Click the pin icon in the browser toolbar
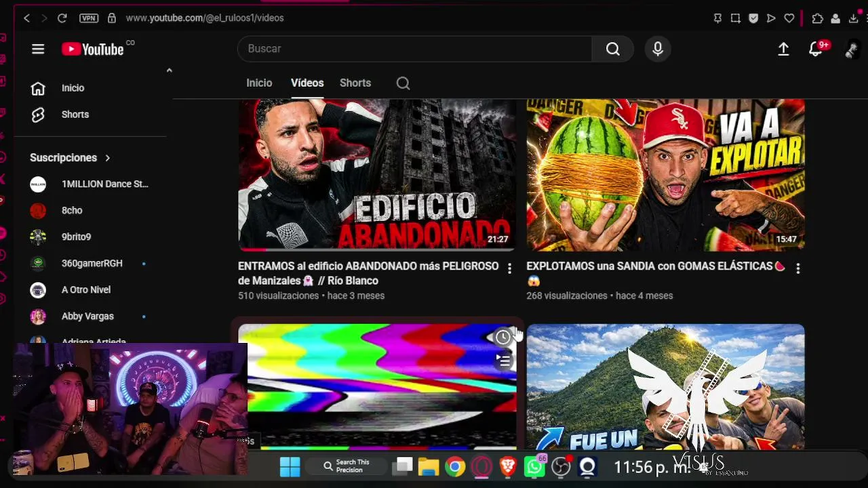This screenshot has height=488, width=868. pos(717,18)
